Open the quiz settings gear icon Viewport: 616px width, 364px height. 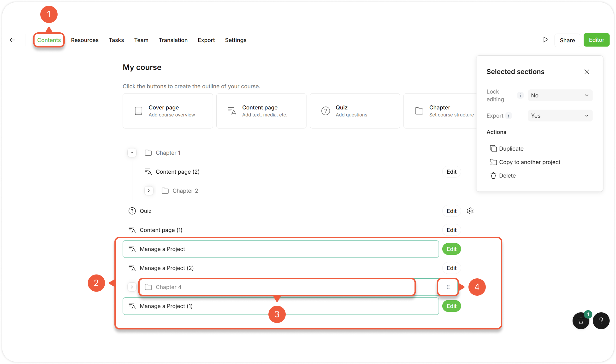[x=470, y=211]
